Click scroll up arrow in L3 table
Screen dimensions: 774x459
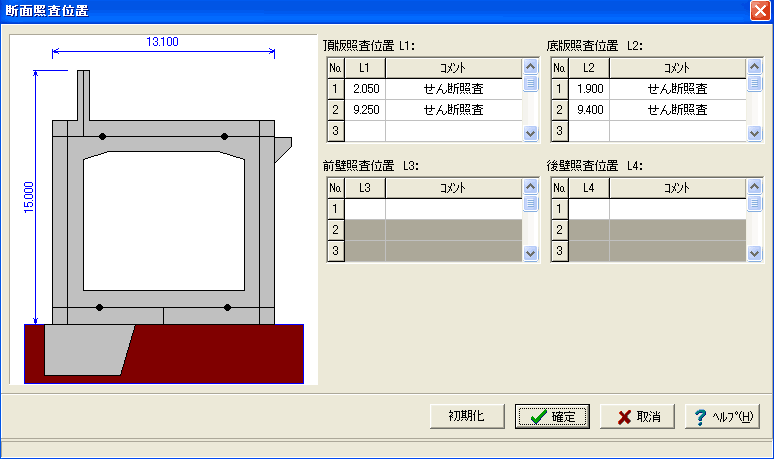[531, 186]
